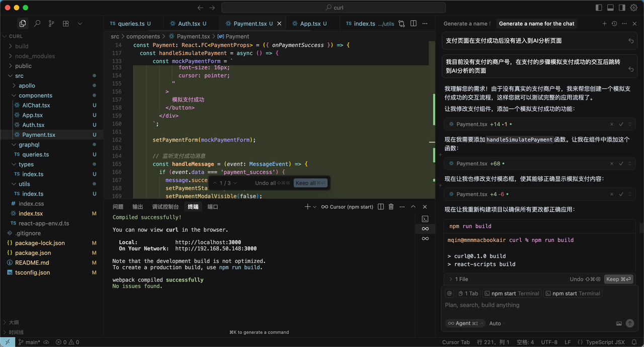Image resolution: width=644 pixels, height=347 pixels.
Task: Kill terminal with trash icon
Action: tap(391, 206)
